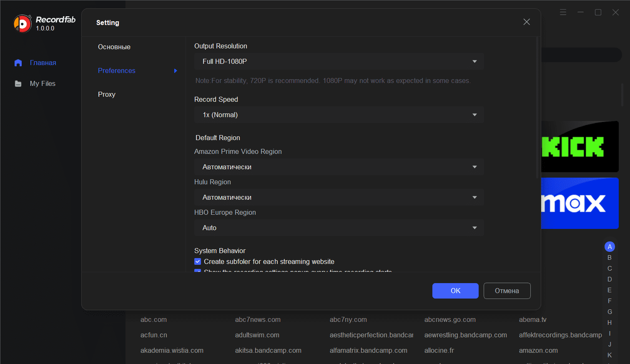Click the home icon beside Главная
This screenshot has width=630, height=364.
[18, 63]
